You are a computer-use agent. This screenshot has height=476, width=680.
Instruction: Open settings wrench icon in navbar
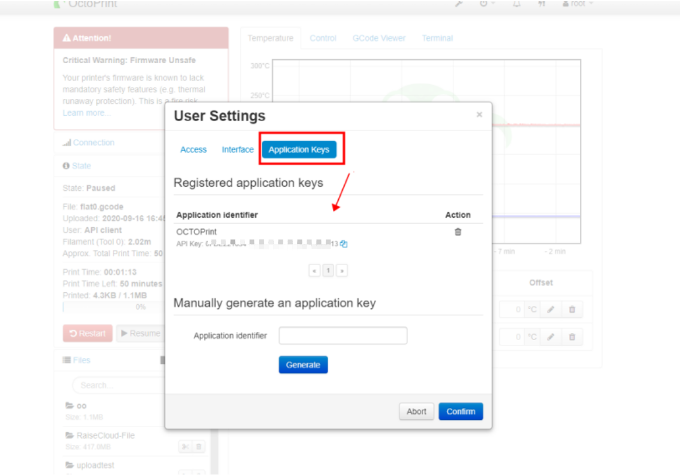pyautogui.click(x=458, y=4)
